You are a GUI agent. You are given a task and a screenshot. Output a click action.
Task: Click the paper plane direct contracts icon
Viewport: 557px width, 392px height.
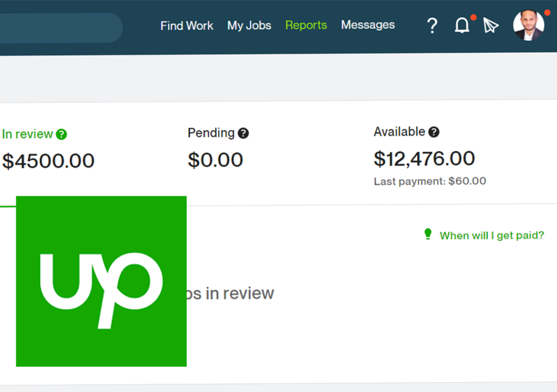(x=491, y=26)
